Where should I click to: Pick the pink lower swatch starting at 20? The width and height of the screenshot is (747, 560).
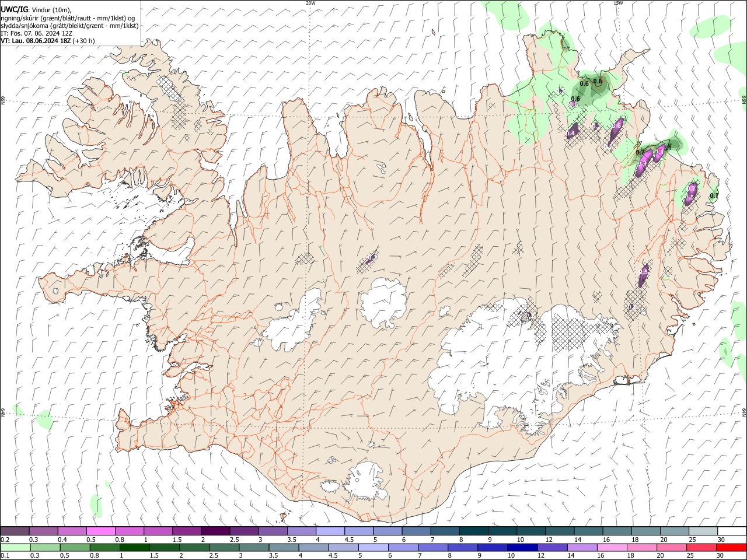(671, 547)
